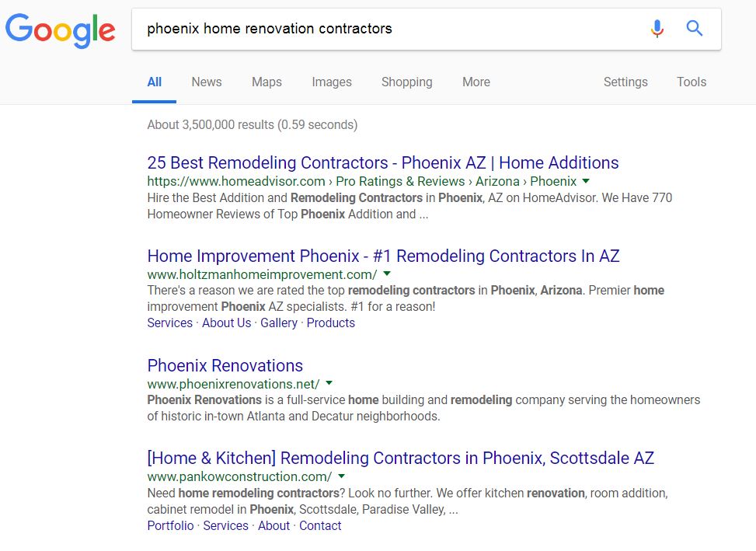The height and width of the screenshot is (551, 756).
Task: Click the Portfolio sitelink under Pankow Construction
Action: [x=170, y=525]
